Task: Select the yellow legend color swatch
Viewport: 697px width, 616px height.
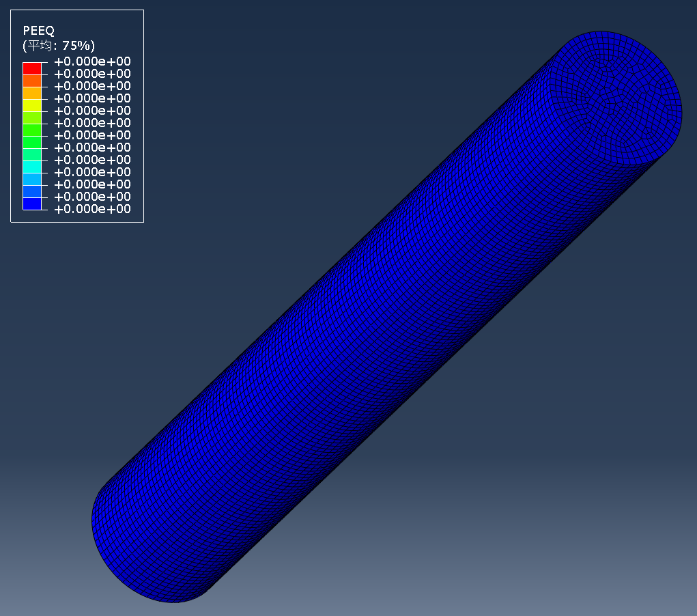Action: [x=32, y=105]
